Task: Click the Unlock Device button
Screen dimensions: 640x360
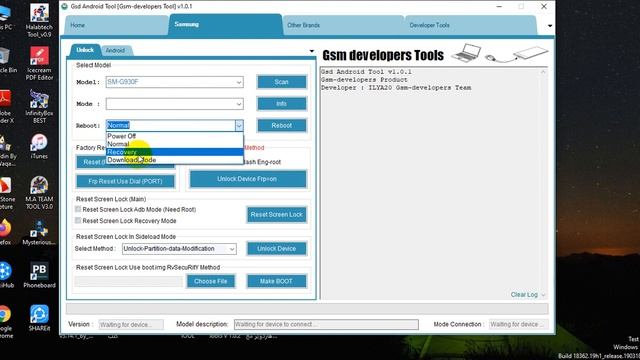Action: pos(277,249)
